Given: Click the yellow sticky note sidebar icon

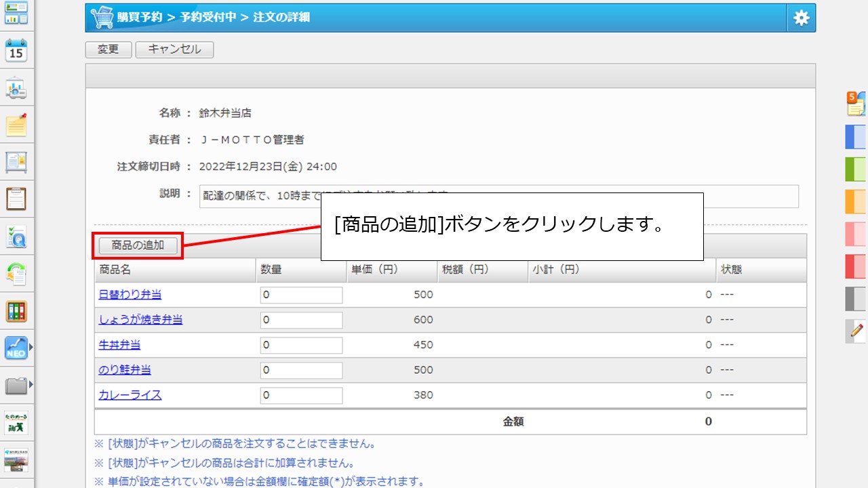Looking at the screenshot, I should pyautogui.click(x=16, y=125).
